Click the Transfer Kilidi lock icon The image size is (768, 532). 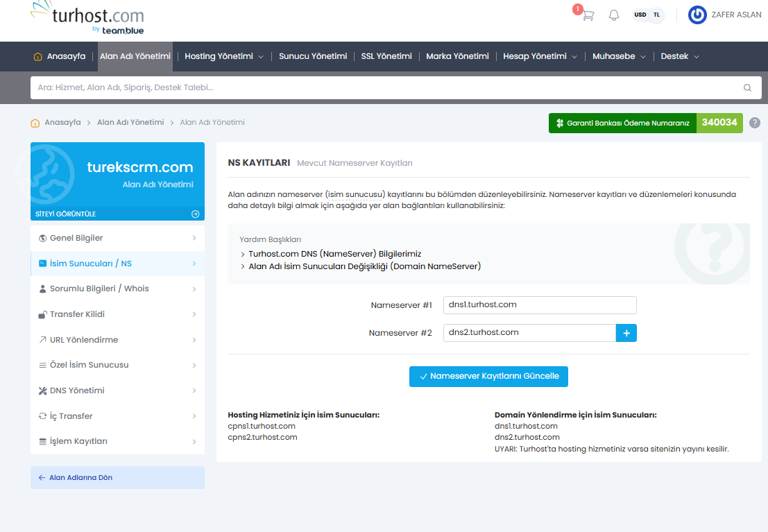42,314
